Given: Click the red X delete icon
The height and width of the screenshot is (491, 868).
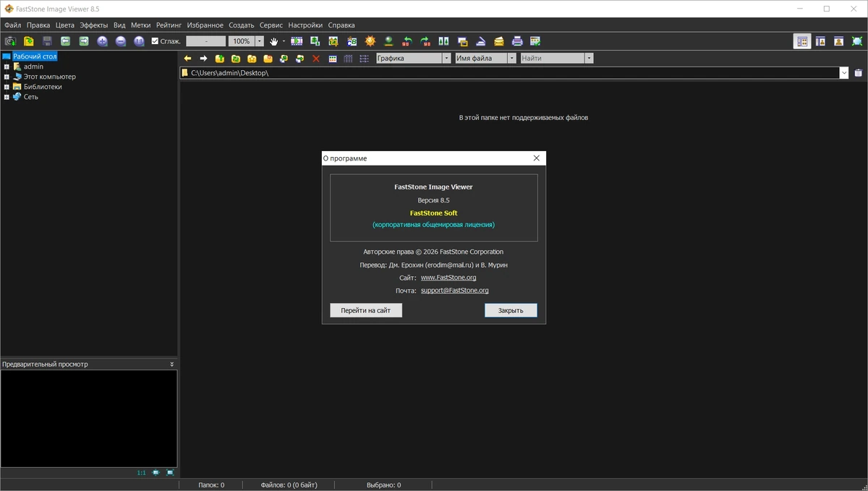Looking at the screenshot, I should tap(316, 59).
